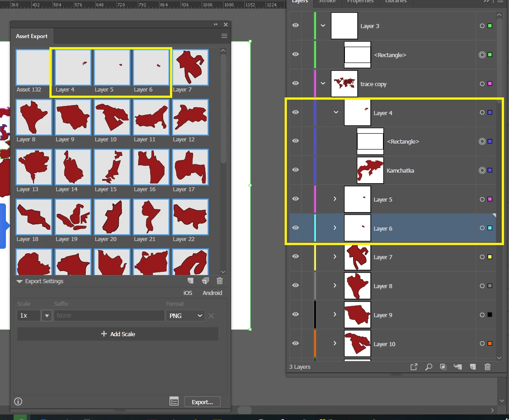This screenshot has height=420, width=509.
Task: Toggle visibility of Layer 8
Action: tap(296, 285)
